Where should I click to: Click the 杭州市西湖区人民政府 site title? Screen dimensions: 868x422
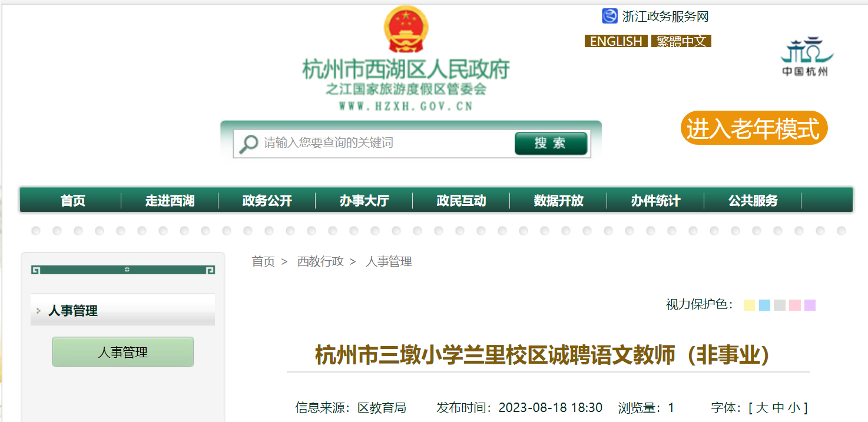coord(406,69)
